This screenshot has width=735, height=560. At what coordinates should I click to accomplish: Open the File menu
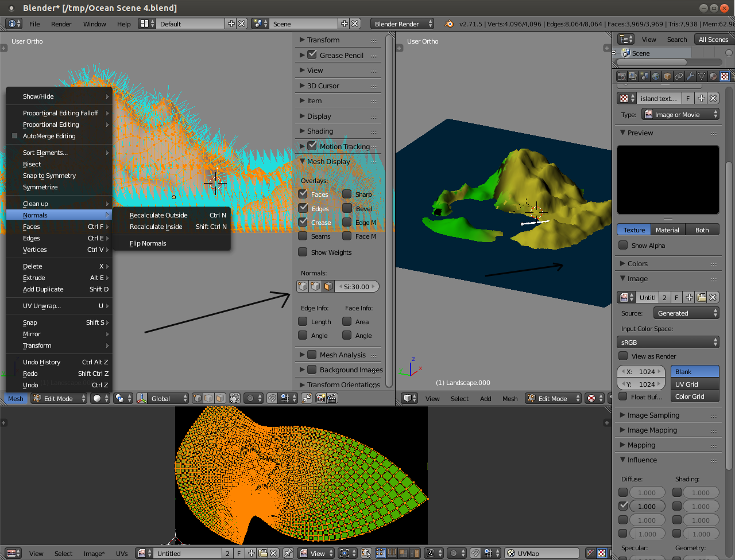[x=34, y=24]
